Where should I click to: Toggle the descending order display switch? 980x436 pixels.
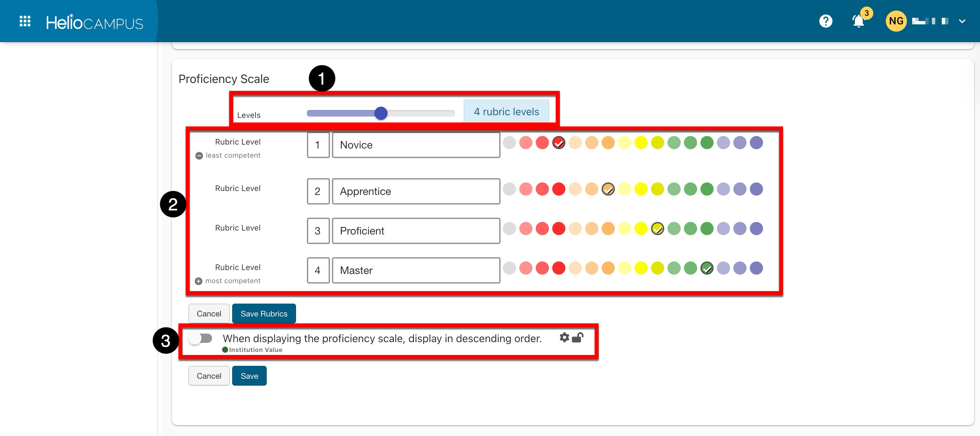pyautogui.click(x=201, y=338)
